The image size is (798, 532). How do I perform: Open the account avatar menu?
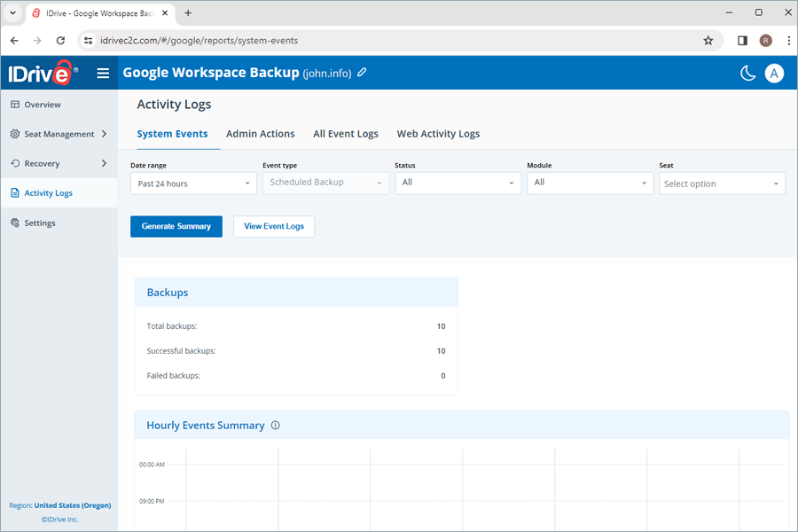774,74
